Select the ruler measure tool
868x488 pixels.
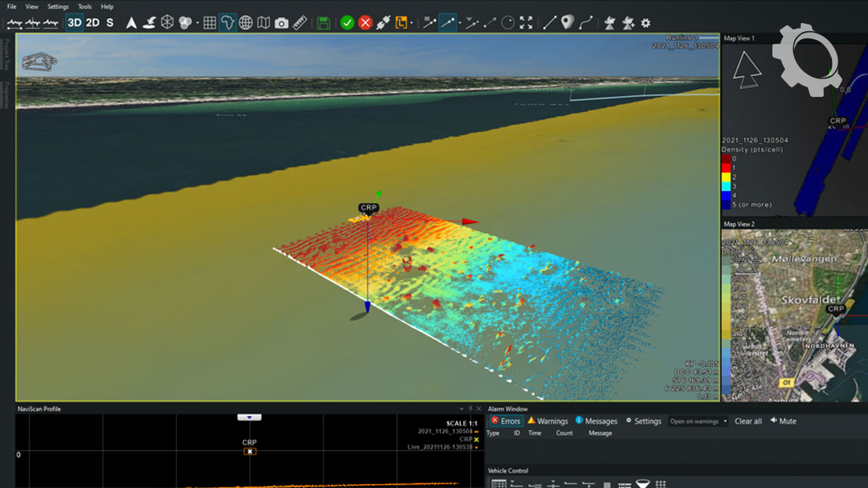(300, 23)
